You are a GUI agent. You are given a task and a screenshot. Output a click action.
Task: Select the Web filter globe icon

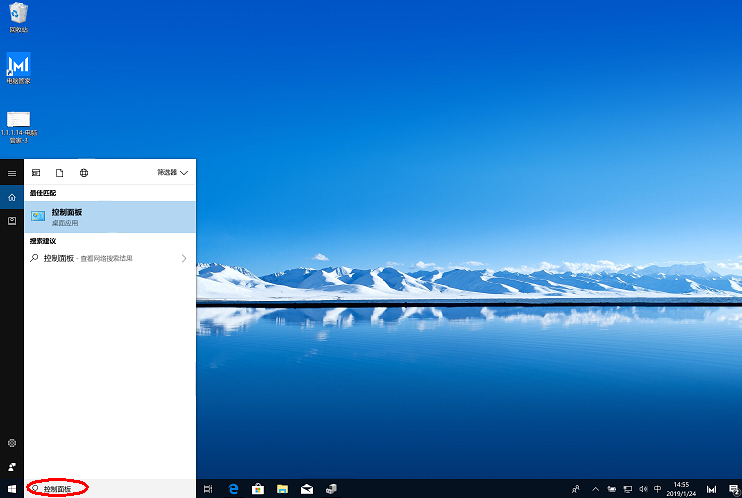coord(84,173)
